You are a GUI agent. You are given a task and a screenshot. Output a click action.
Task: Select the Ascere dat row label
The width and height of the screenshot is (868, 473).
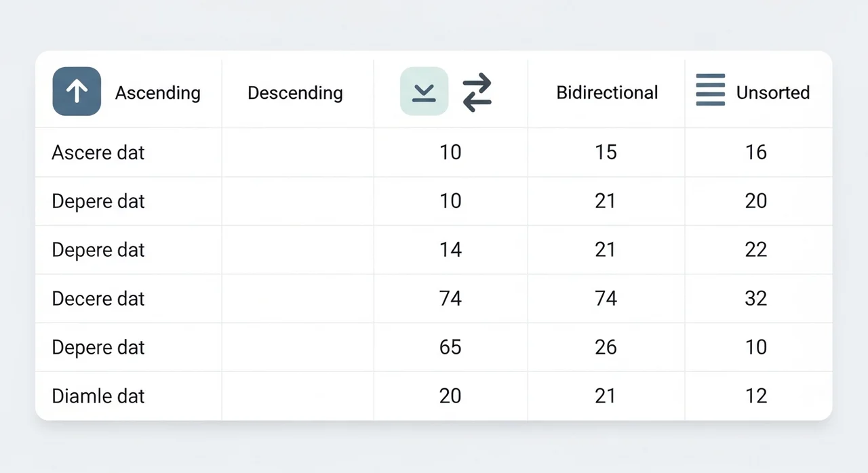(x=98, y=152)
